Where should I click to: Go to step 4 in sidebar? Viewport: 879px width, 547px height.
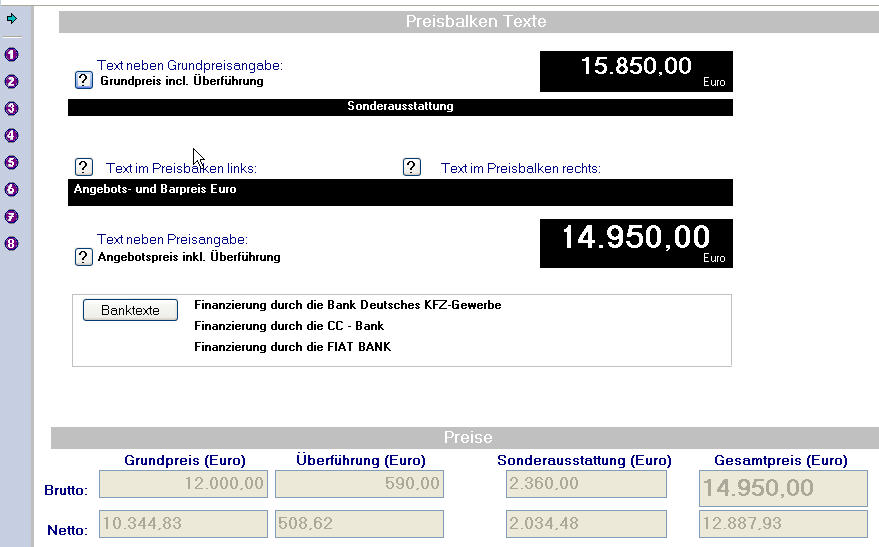[12, 135]
